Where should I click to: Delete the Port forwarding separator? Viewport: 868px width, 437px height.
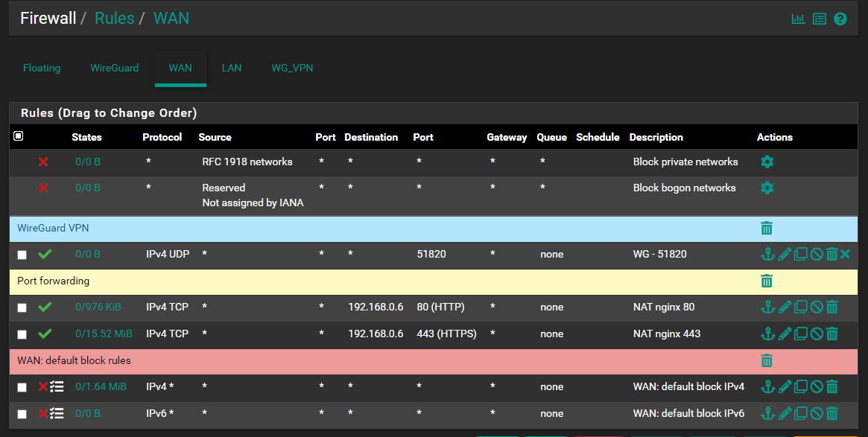(x=767, y=281)
